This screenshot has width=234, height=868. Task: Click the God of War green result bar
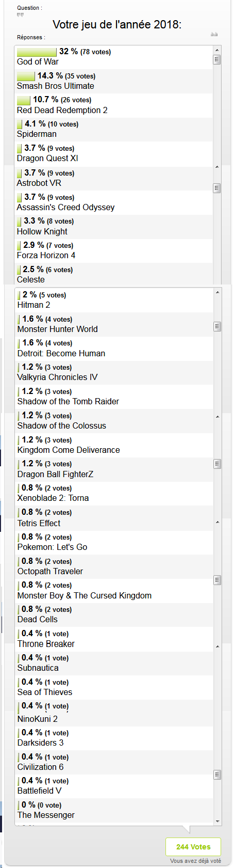[x=37, y=52]
